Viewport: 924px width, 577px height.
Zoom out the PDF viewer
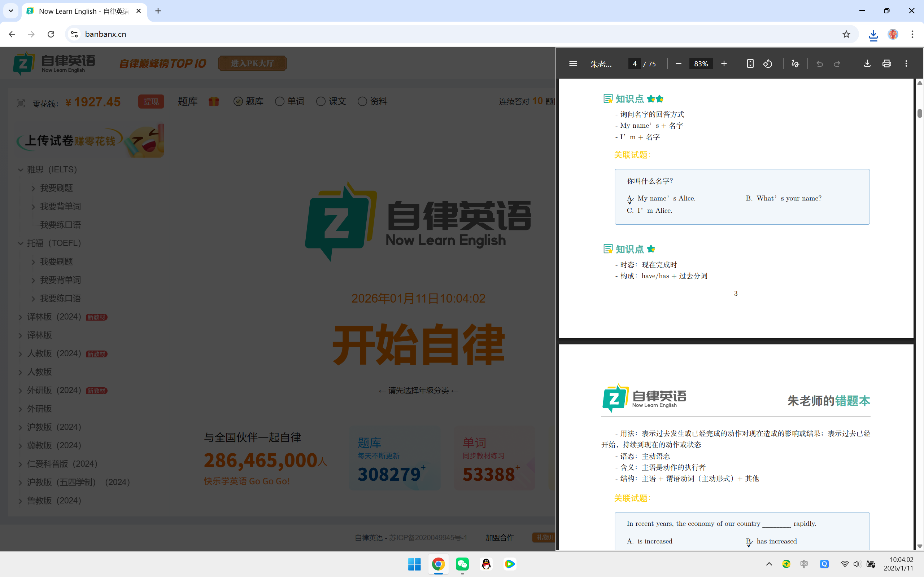[678, 64]
